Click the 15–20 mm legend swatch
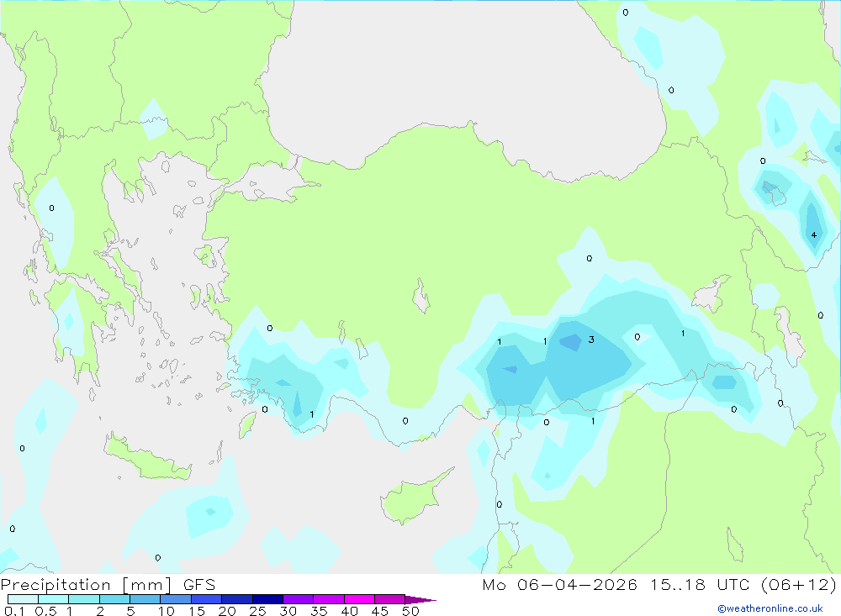841x616 pixels. [206, 599]
